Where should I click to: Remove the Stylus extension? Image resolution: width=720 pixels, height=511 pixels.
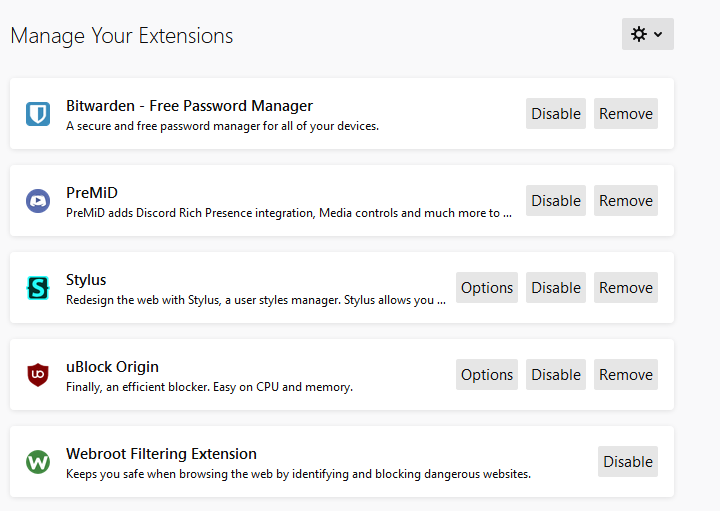[625, 287]
